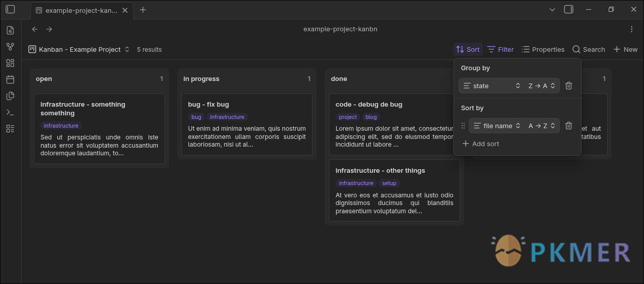Click infrastructure tag on the open card
The width and height of the screenshot is (644, 284).
click(x=61, y=126)
